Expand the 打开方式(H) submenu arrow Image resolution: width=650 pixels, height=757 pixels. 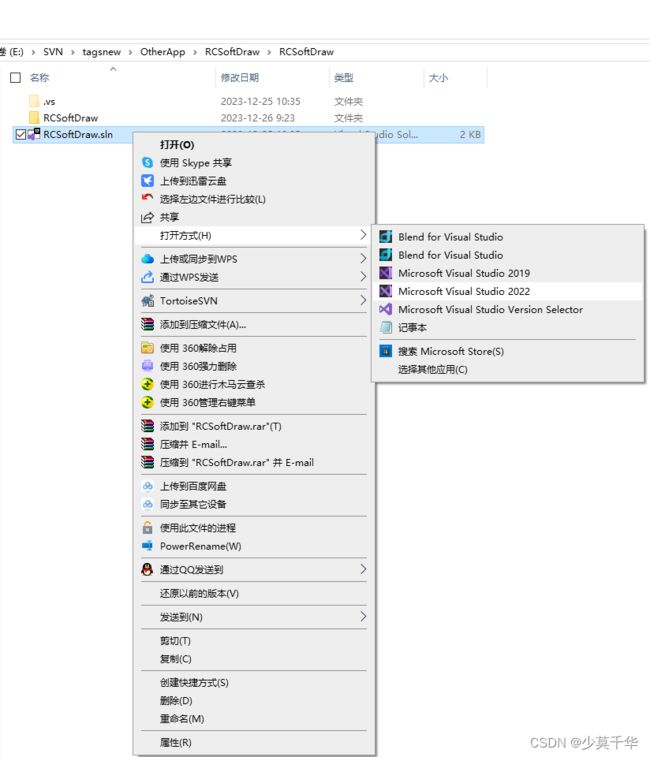pos(363,235)
